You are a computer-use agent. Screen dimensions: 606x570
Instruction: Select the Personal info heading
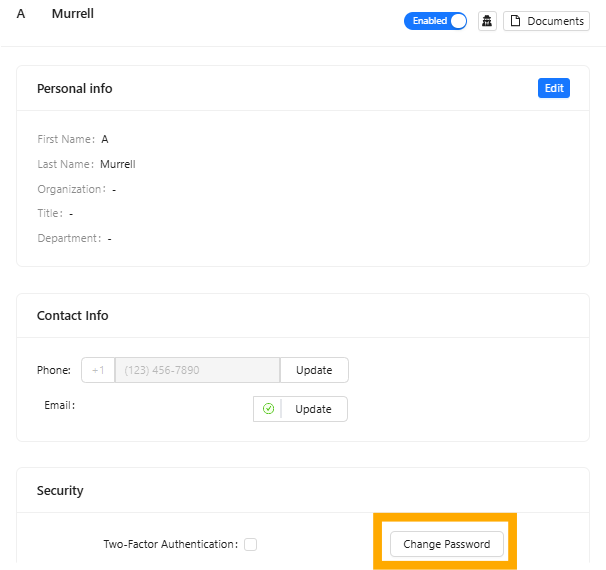75,88
